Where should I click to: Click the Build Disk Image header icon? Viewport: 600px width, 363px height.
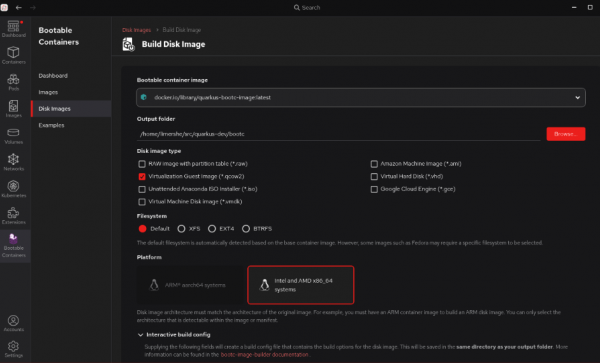pos(128,44)
